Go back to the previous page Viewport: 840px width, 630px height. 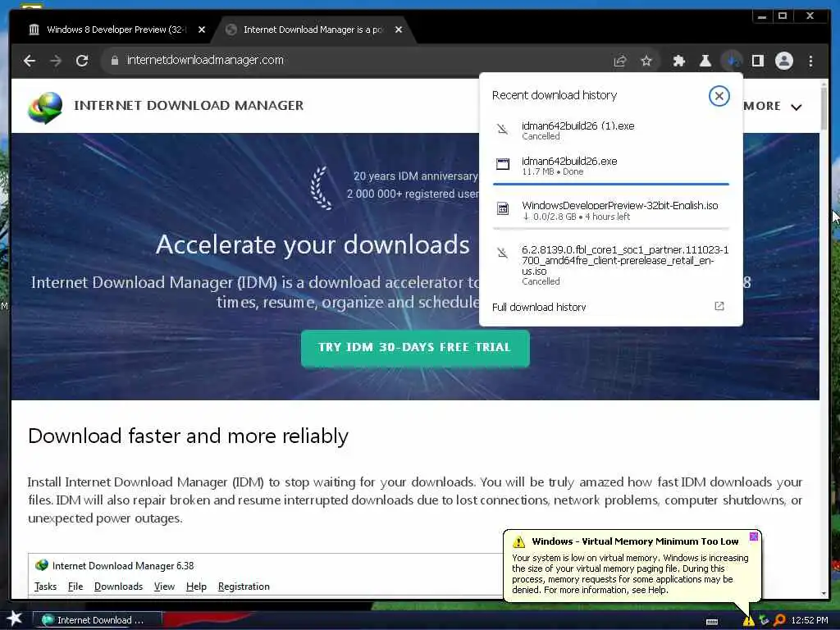[30, 61]
